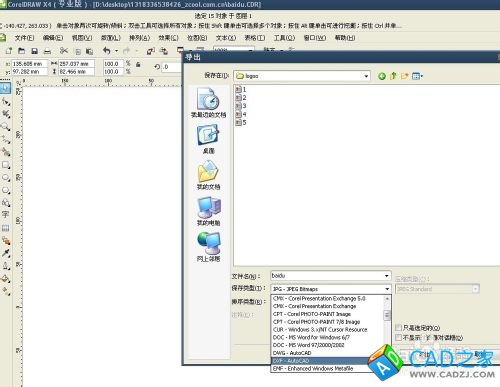Select the Smart Fill tool
Viewport: 500px width, 387px height.
[6, 152]
